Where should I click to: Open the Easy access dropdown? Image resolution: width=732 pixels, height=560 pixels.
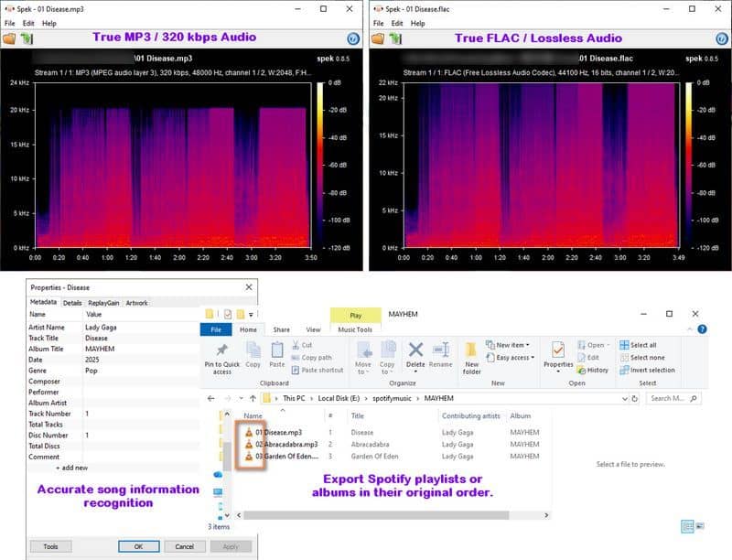[511, 358]
